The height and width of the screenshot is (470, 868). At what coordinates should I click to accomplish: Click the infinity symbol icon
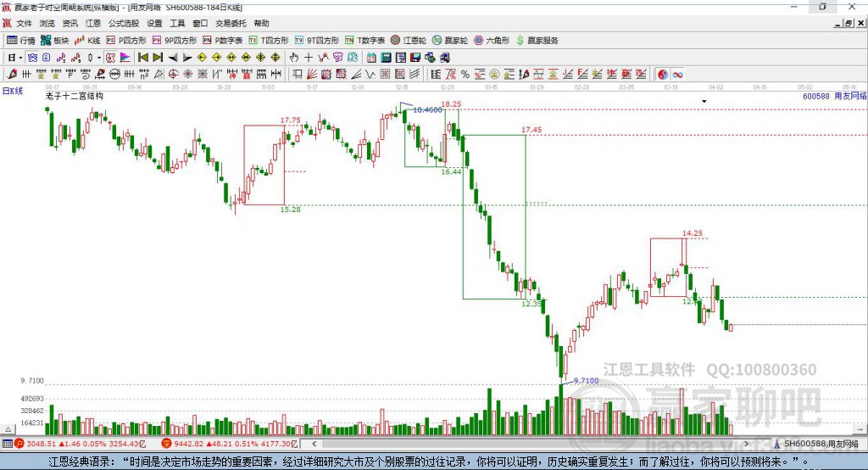[x=677, y=75]
